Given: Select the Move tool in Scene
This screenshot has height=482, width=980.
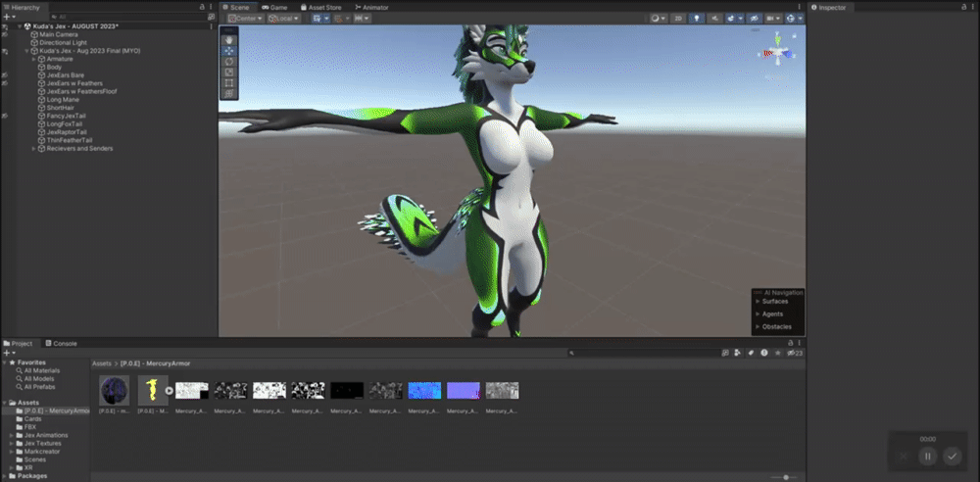Looking at the screenshot, I should tap(228, 51).
